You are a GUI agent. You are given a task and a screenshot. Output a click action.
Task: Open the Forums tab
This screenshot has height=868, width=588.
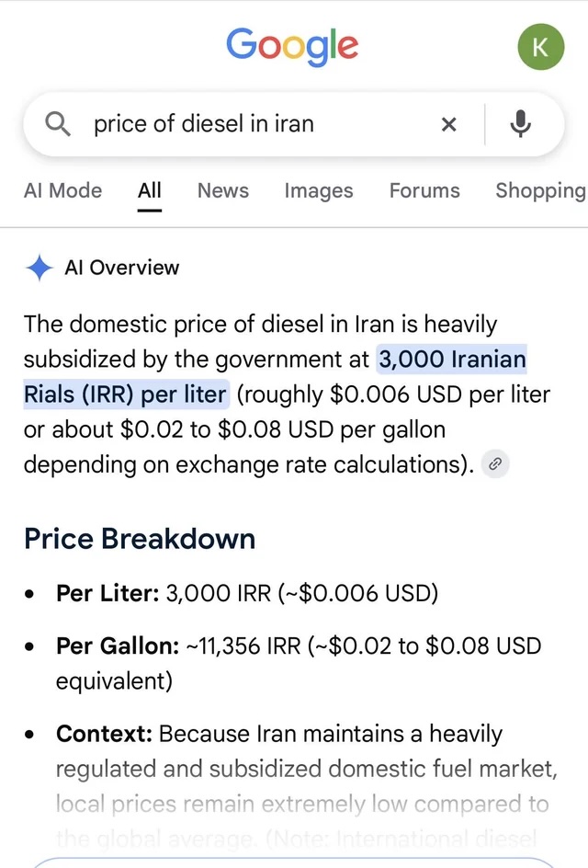pyautogui.click(x=424, y=190)
